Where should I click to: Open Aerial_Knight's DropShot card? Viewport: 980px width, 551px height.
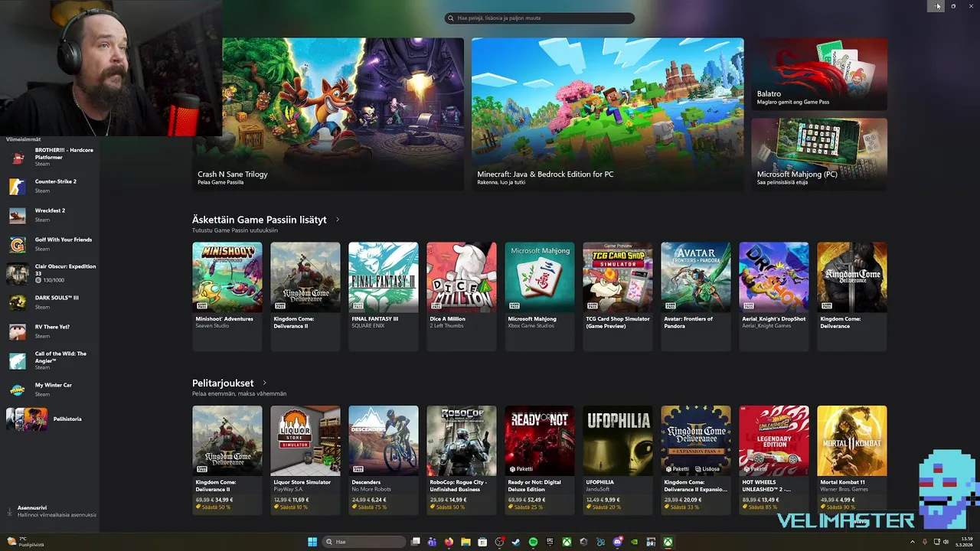(x=774, y=296)
